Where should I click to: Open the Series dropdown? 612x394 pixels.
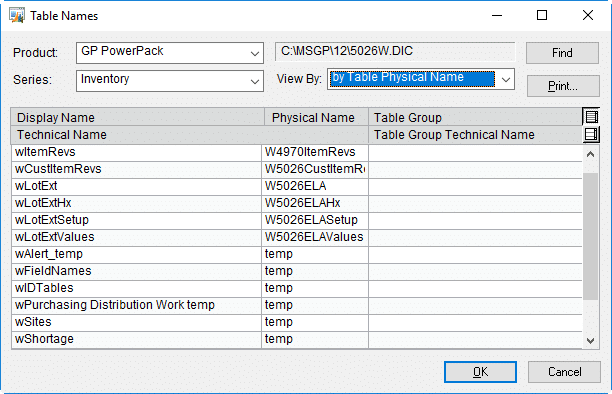pyautogui.click(x=170, y=81)
